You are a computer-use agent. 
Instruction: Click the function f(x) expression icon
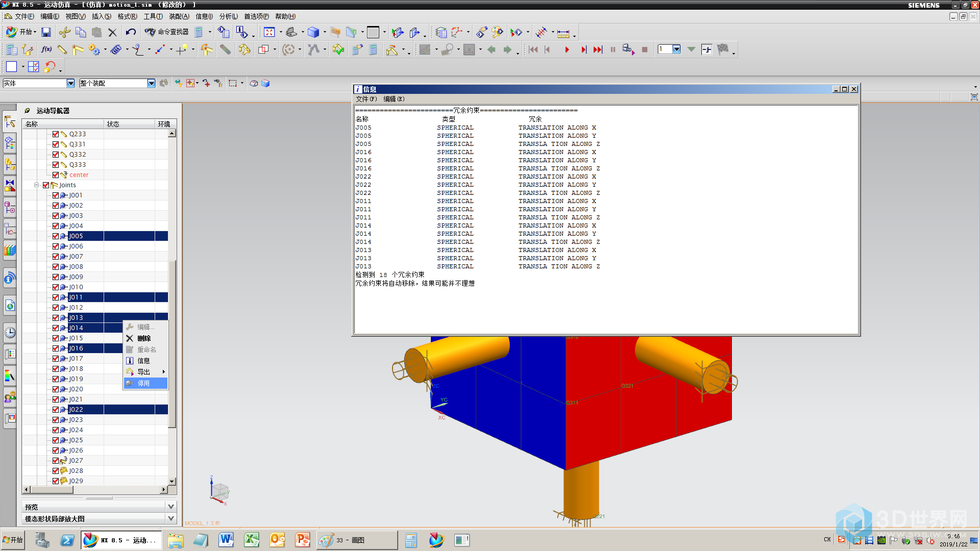tap(46, 49)
